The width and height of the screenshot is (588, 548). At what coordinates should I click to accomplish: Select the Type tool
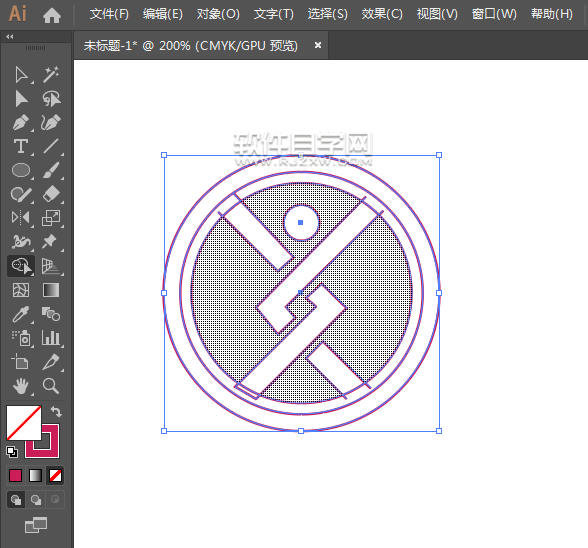coord(21,146)
